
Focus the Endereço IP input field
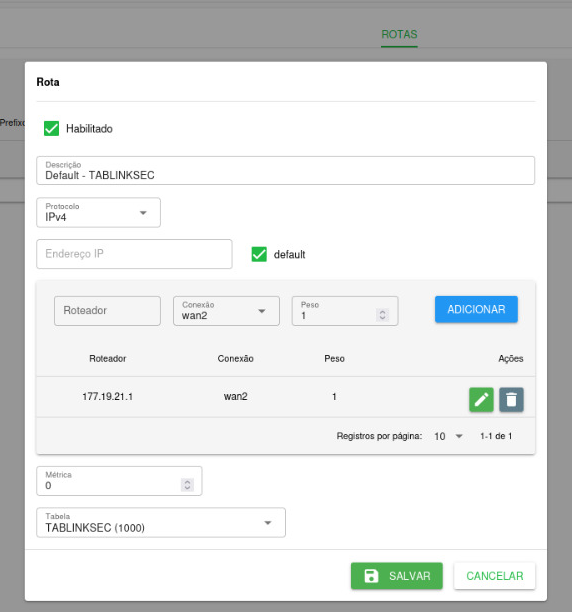coord(134,254)
